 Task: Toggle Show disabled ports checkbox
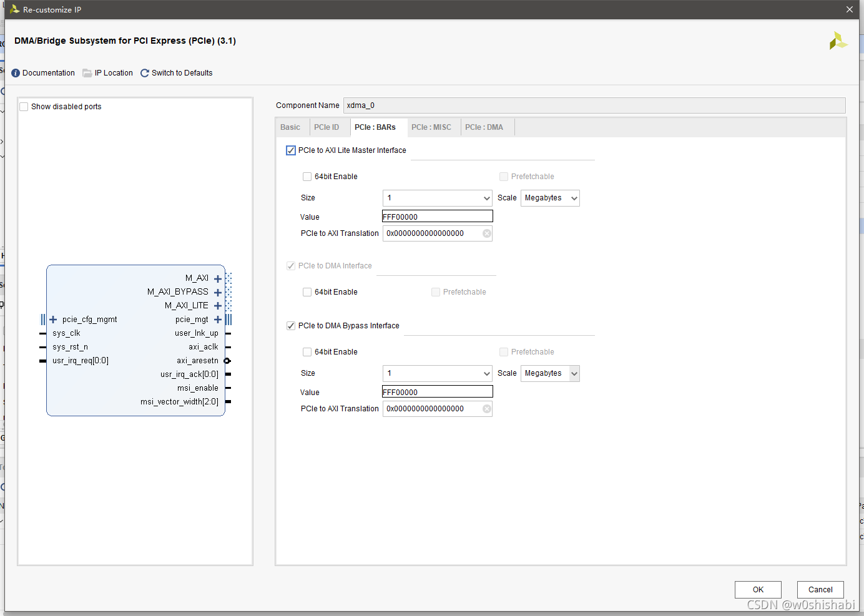pos(24,107)
